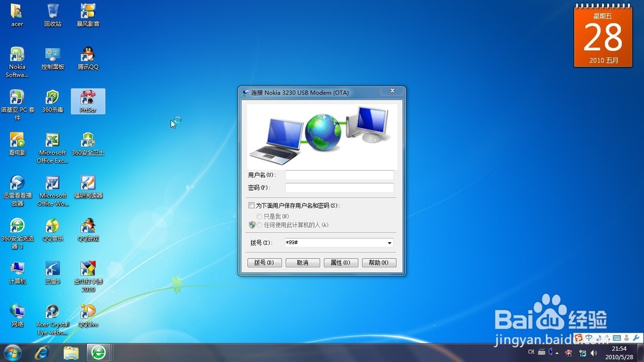Select the PrtScr desktop icon

point(88,101)
